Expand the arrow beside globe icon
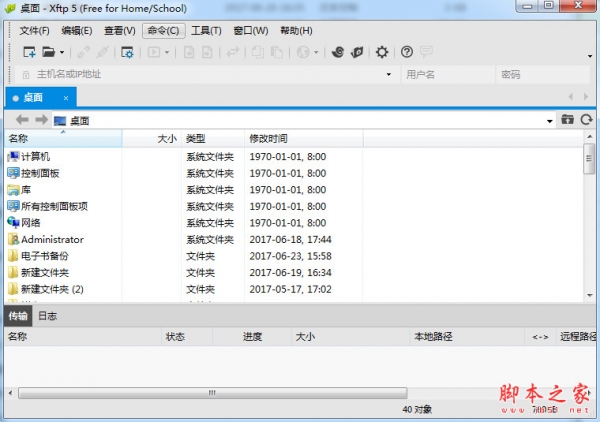This screenshot has width=600, height=422. pos(316,52)
